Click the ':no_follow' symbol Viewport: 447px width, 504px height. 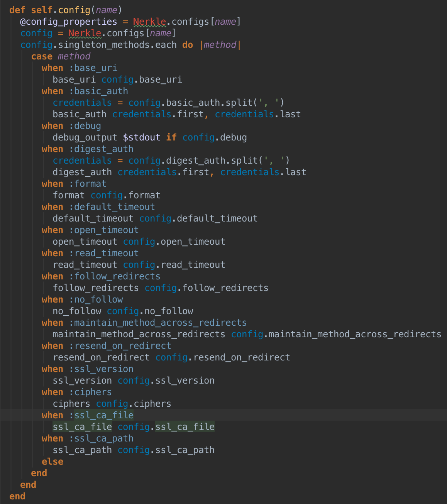[96, 299]
